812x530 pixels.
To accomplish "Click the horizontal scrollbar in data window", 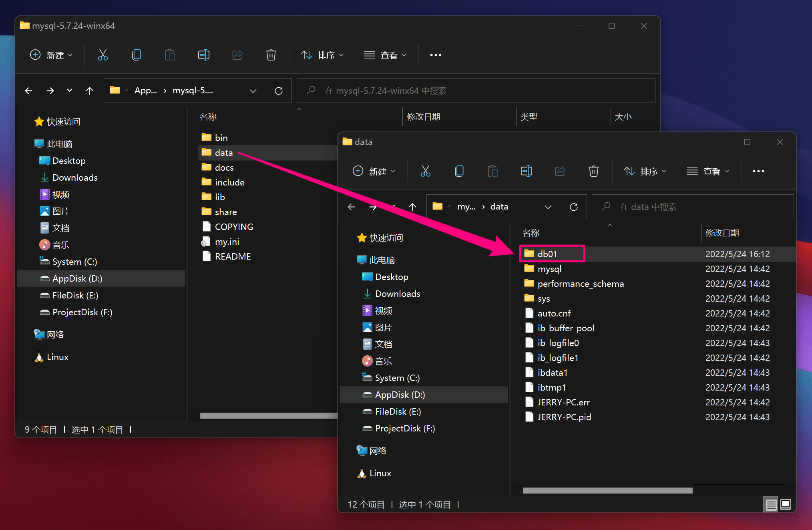I will pyautogui.click(x=607, y=491).
